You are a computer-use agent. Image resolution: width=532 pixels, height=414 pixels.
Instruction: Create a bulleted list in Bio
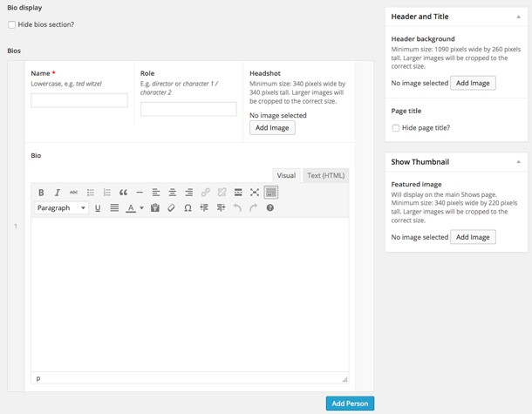90,193
